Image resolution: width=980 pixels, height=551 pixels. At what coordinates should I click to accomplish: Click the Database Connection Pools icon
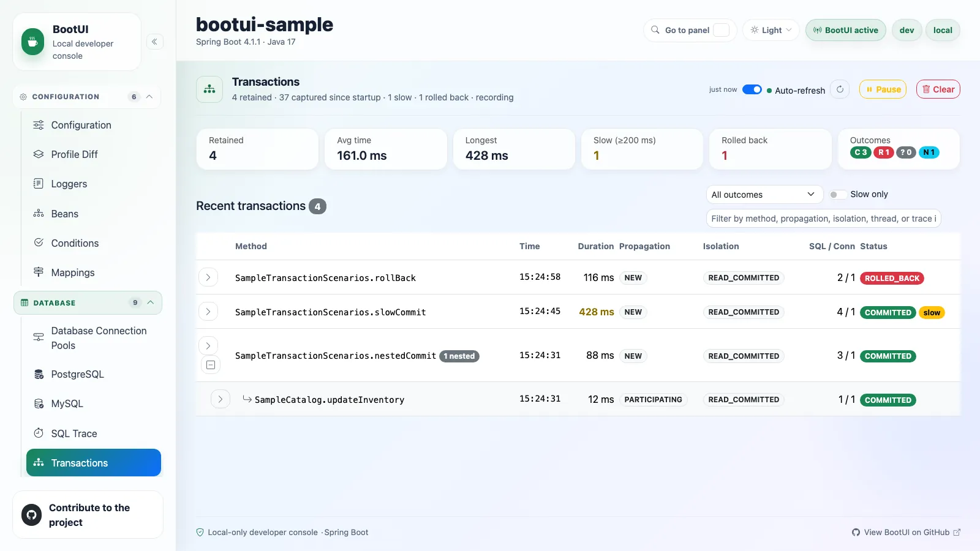coord(39,337)
